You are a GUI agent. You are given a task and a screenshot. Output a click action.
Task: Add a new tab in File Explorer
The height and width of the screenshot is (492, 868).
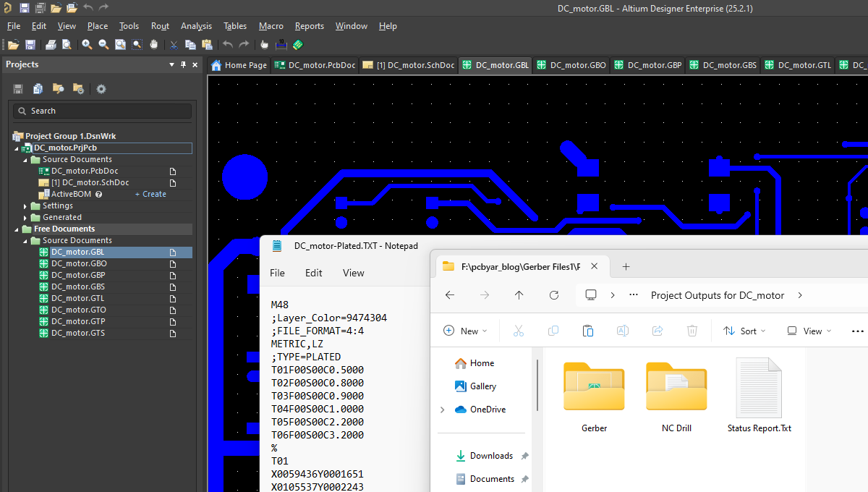[626, 266]
